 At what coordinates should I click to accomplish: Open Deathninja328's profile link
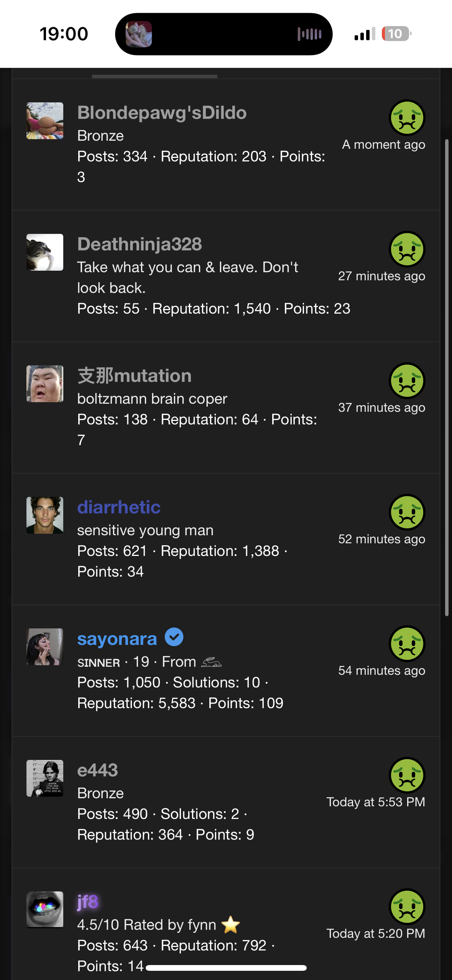(140, 244)
